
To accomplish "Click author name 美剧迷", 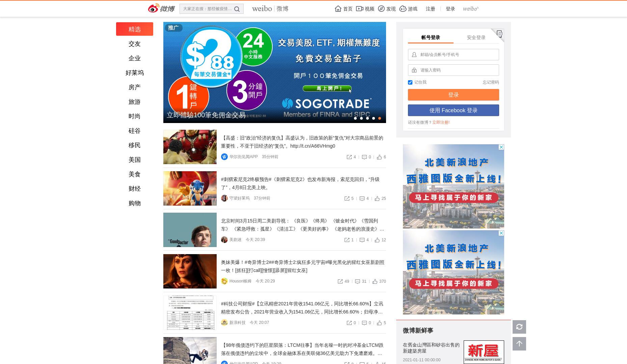I will click(x=235, y=240).
